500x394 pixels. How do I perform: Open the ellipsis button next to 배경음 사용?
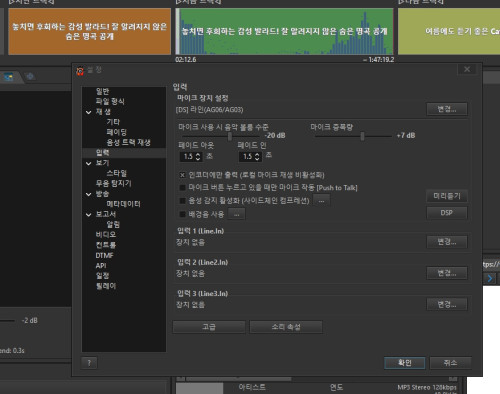[237, 214]
